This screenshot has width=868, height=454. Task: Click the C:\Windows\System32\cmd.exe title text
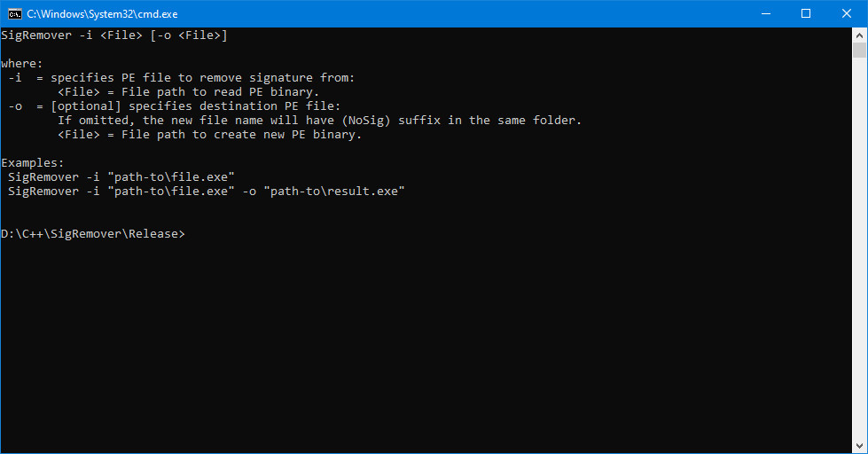point(102,14)
